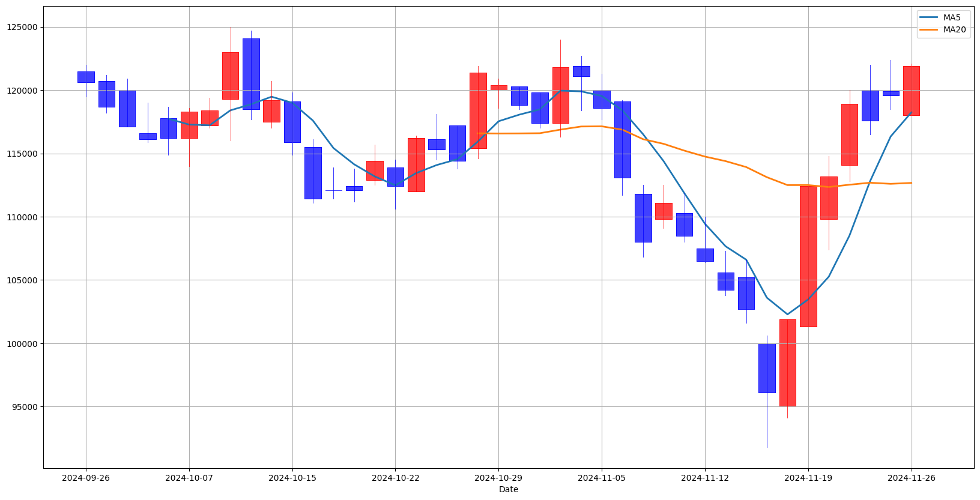The height and width of the screenshot is (500, 980).
Task: Click the 120000 y-axis label
Action: coord(21,91)
